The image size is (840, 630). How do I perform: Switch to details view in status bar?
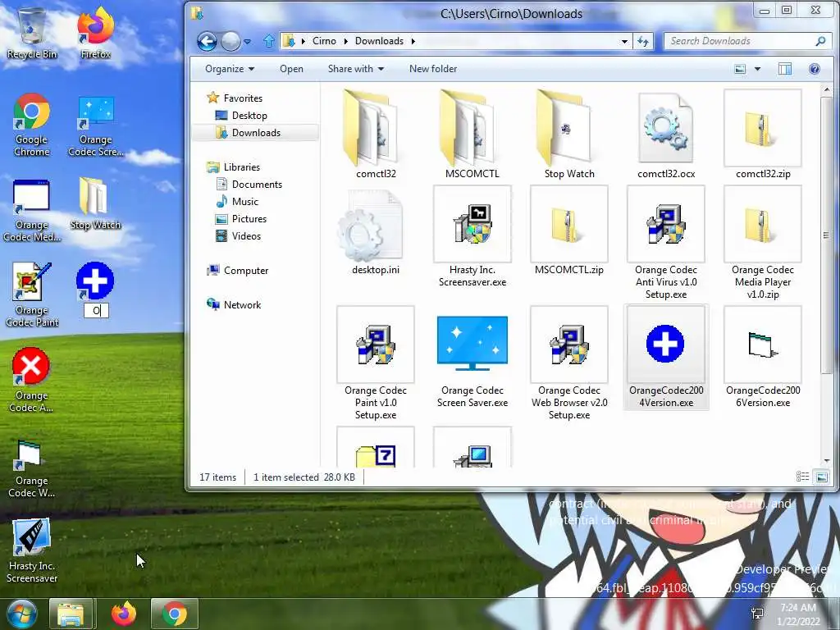click(x=802, y=477)
